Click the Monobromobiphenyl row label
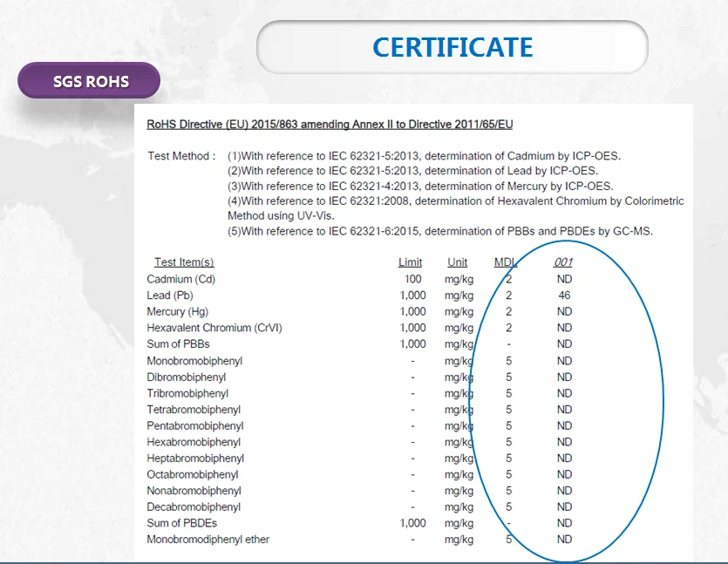Screen dimensions: 728x564 [194, 361]
